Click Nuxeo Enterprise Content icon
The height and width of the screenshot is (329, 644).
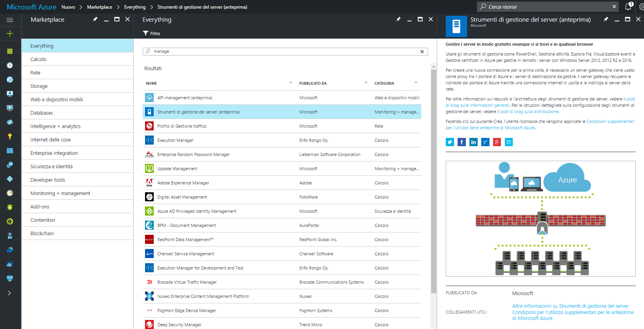pyautogui.click(x=149, y=296)
